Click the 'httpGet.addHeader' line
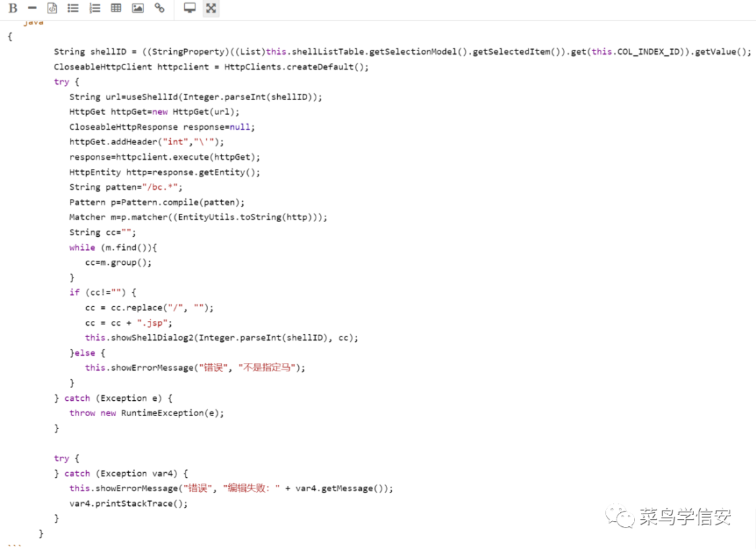The image size is (756, 550). 146,142
